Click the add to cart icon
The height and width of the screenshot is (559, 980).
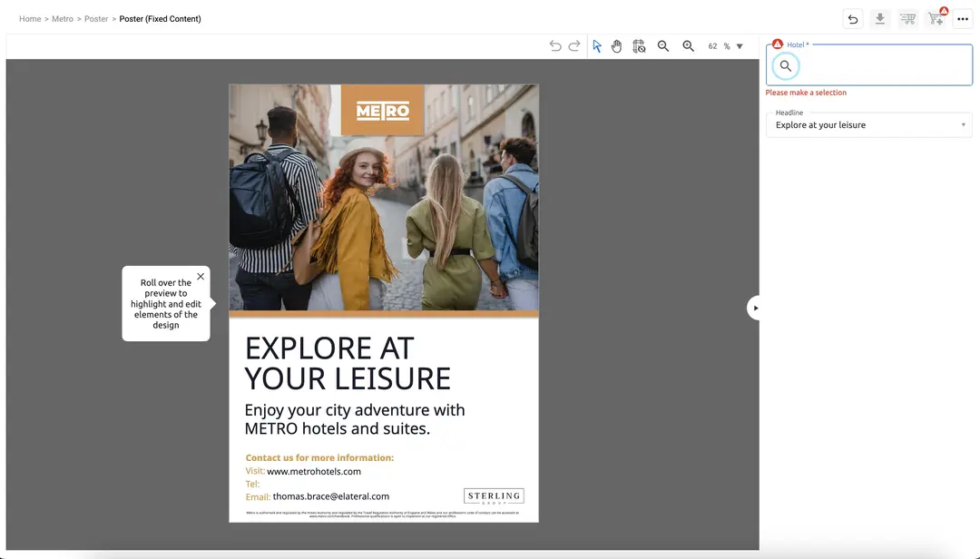click(935, 19)
